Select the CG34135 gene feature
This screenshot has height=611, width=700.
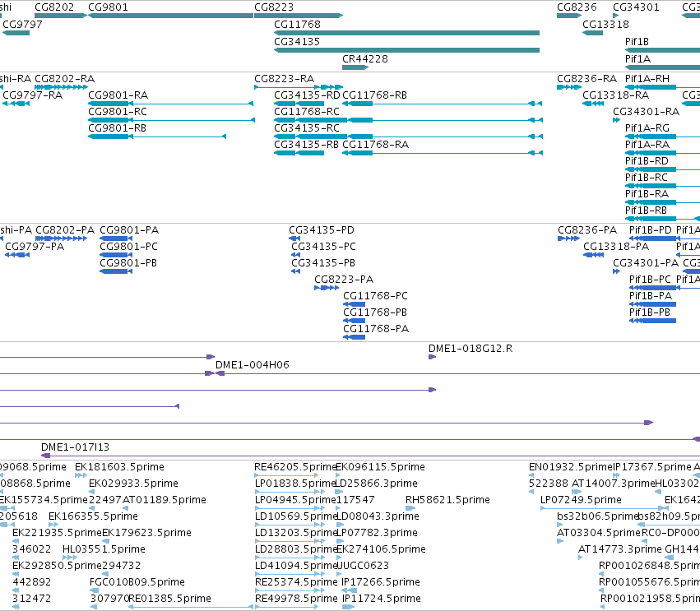pyautogui.click(x=406, y=50)
